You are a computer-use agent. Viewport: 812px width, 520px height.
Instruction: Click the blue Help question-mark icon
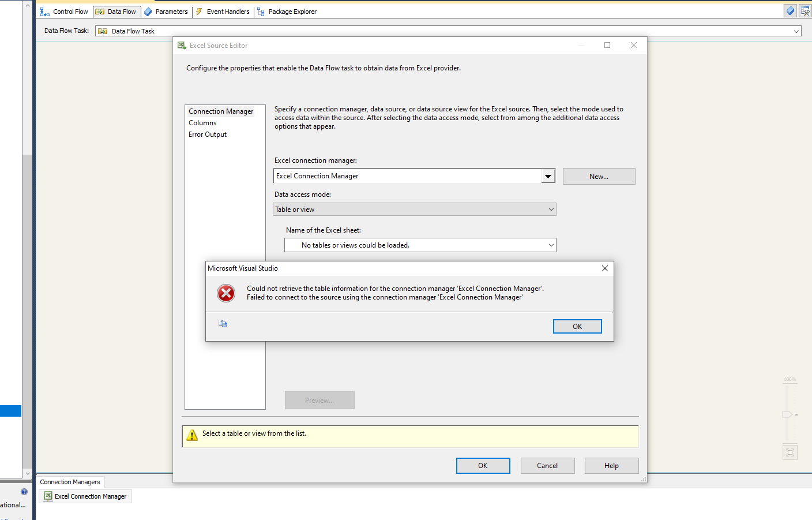(24, 491)
